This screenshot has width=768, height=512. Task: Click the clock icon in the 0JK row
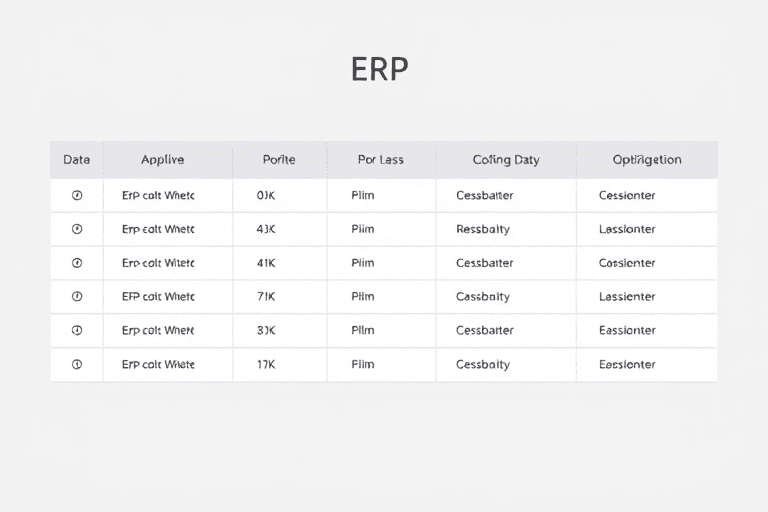coord(77,196)
